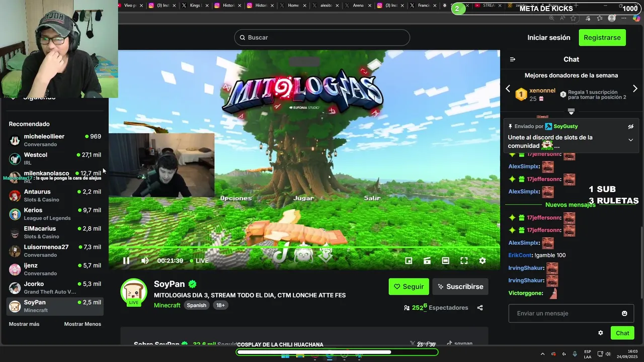Select the 18+ tag
644x362 pixels.
tap(220, 305)
